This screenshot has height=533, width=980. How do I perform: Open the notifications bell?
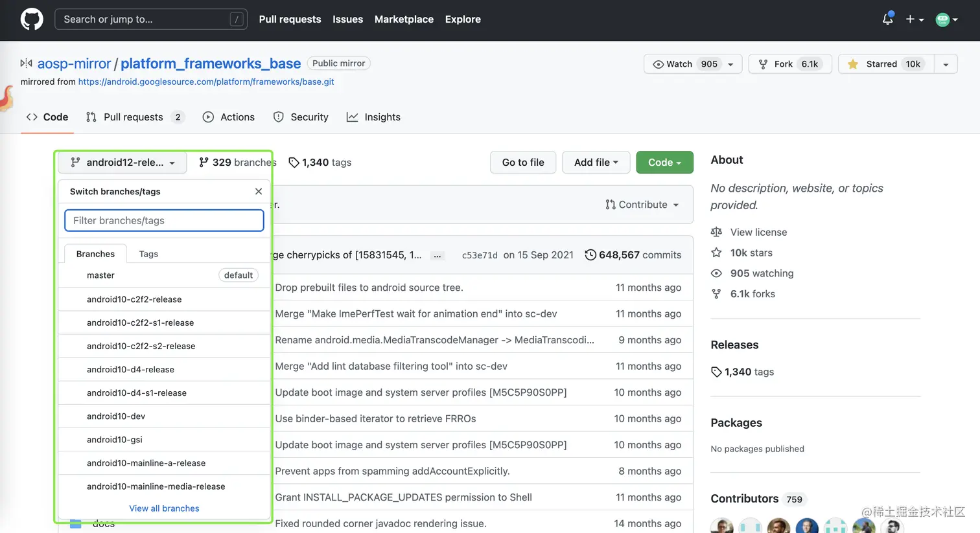(887, 19)
